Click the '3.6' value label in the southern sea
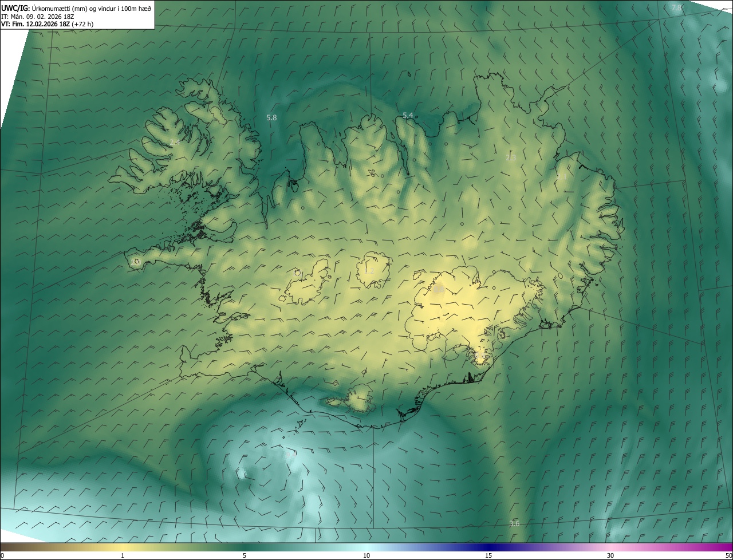Image resolution: width=733 pixels, height=560 pixels. click(514, 523)
